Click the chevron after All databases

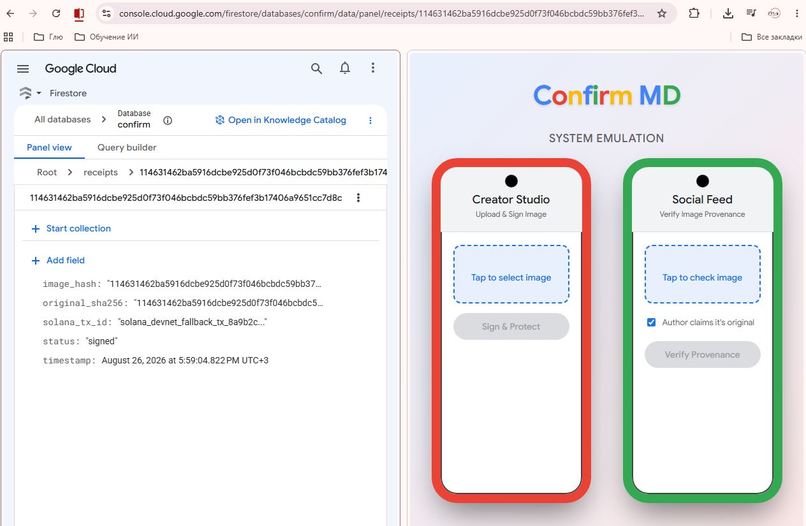pos(103,119)
